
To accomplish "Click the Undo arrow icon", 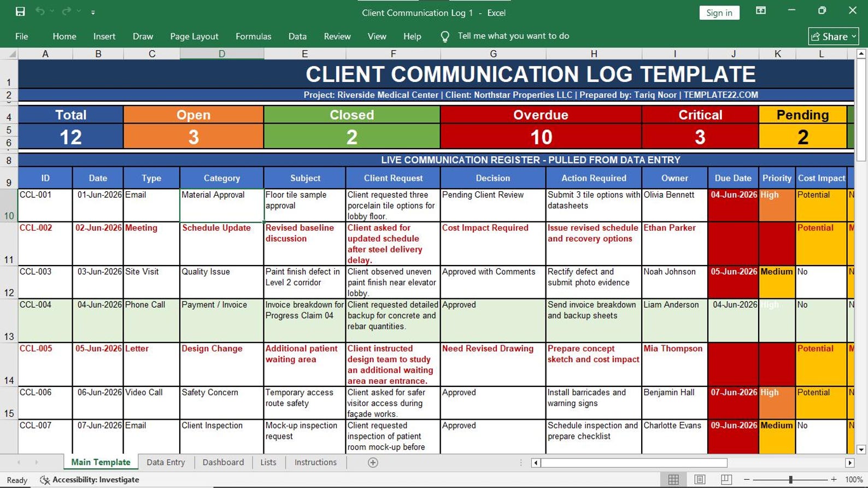I will coord(40,11).
